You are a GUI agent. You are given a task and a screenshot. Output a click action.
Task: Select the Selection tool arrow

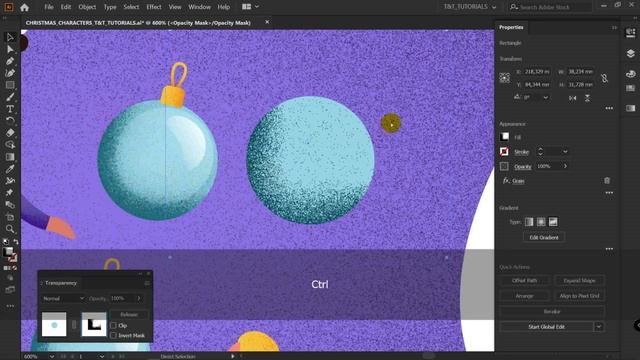coord(10,38)
